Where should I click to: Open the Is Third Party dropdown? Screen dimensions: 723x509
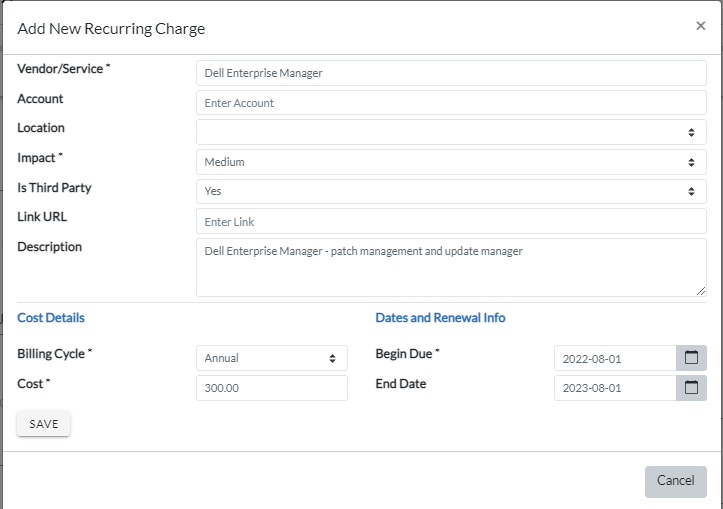[x=451, y=191]
